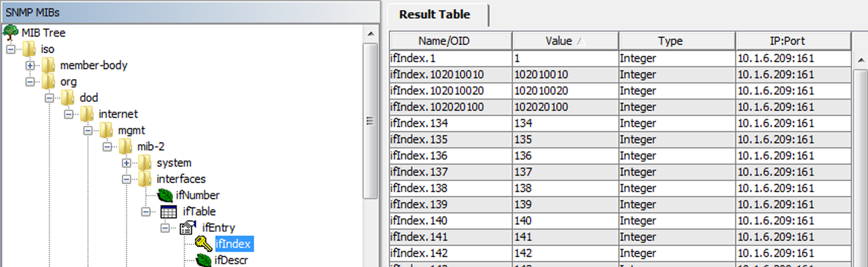Click the ifNumber green leaf icon
Screen dimensions: 868x267
(x=165, y=195)
